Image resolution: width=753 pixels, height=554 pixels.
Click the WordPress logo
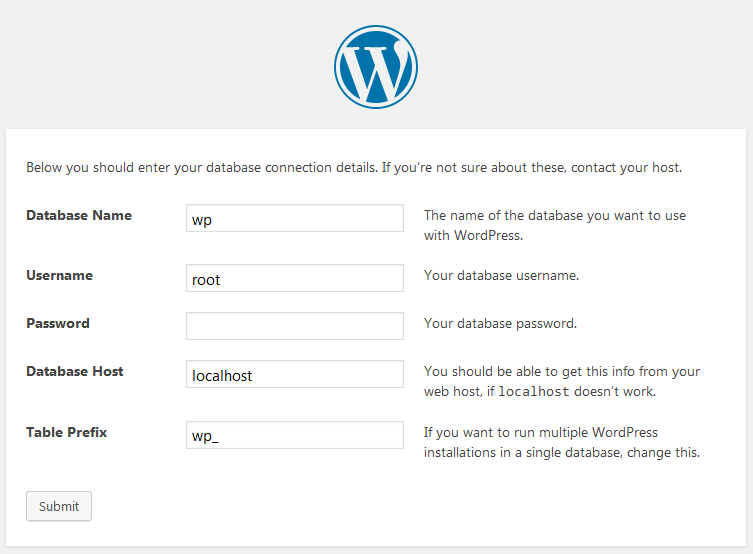click(376, 66)
